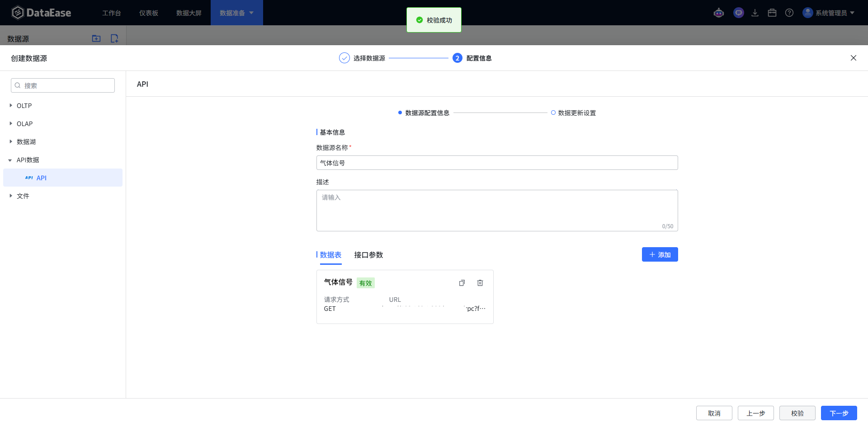Viewport: 868px width, 427px height.
Task: Expand the OLTP category
Action: click(x=11, y=105)
